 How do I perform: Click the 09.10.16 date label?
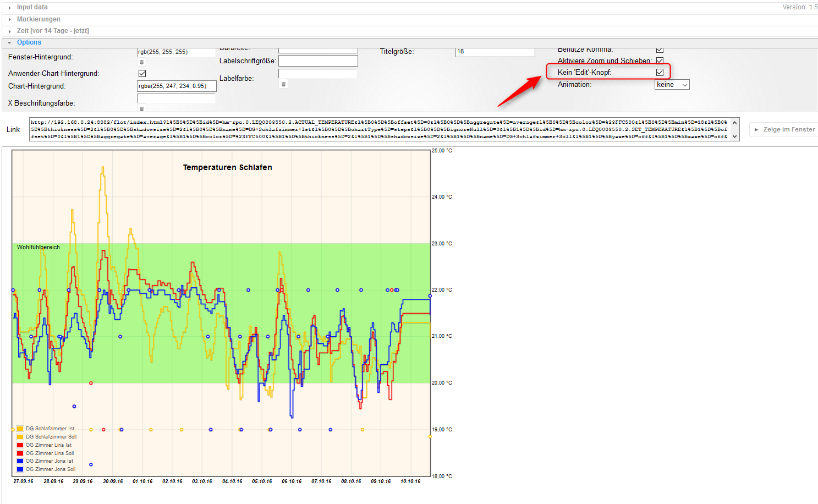(x=381, y=481)
